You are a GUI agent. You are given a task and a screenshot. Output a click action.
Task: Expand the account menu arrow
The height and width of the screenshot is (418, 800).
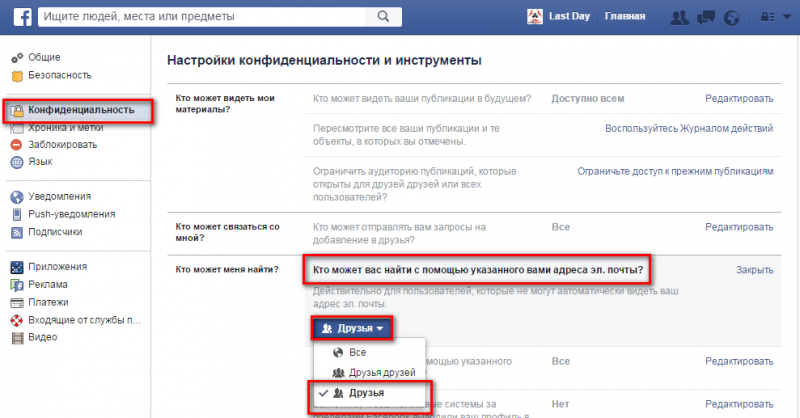[x=787, y=17]
